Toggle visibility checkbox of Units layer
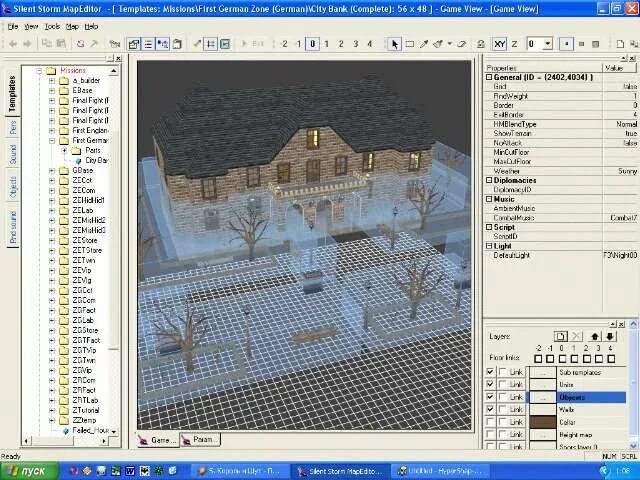This screenshot has height=480, width=640. (490, 384)
